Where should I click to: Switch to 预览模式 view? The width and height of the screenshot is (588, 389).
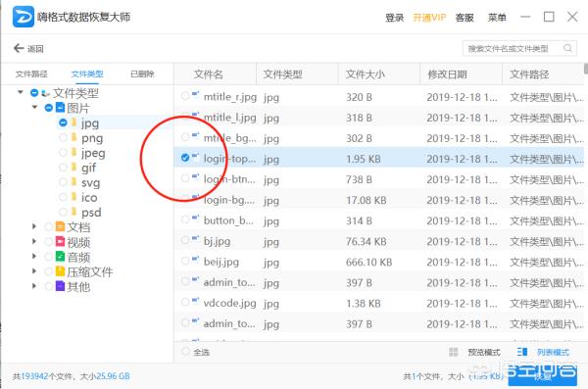click(x=484, y=352)
